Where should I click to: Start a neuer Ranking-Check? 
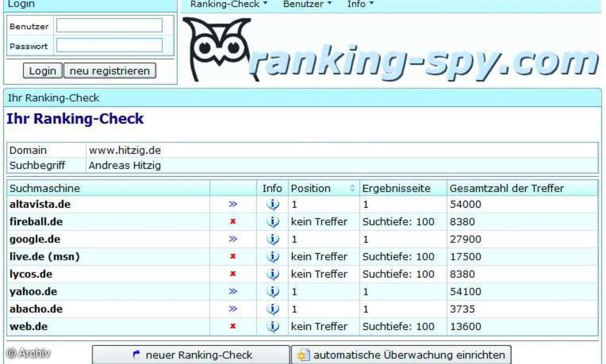pyautogui.click(x=191, y=355)
